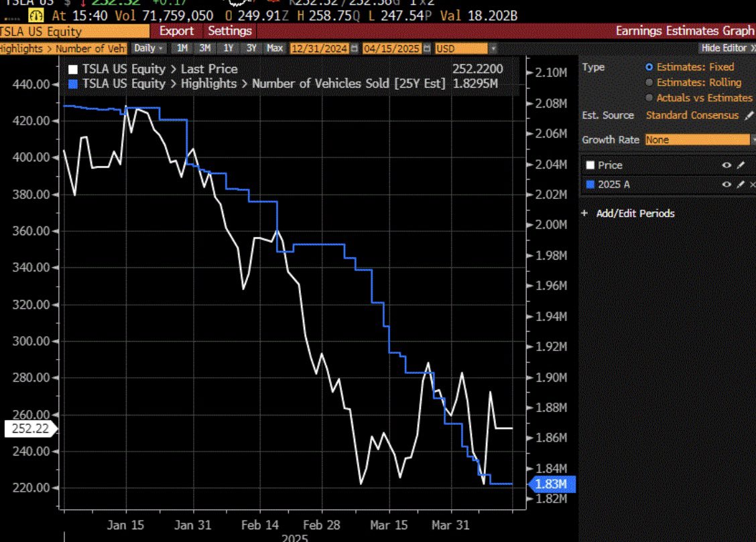The width and height of the screenshot is (756, 542).
Task: Toggle visibility eye for 2025 A series
Action: pyautogui.click(x=727, y=184)
